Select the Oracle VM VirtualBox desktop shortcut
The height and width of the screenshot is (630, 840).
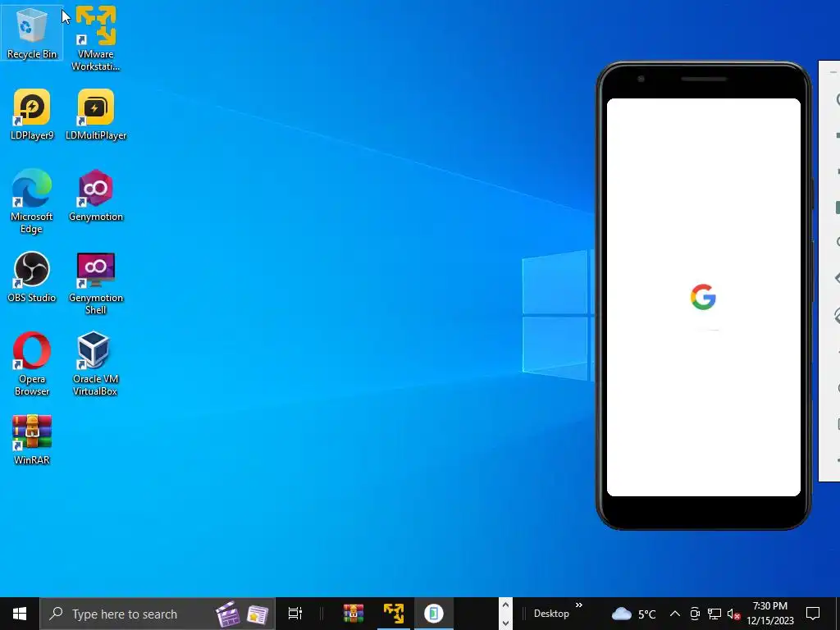95,364
